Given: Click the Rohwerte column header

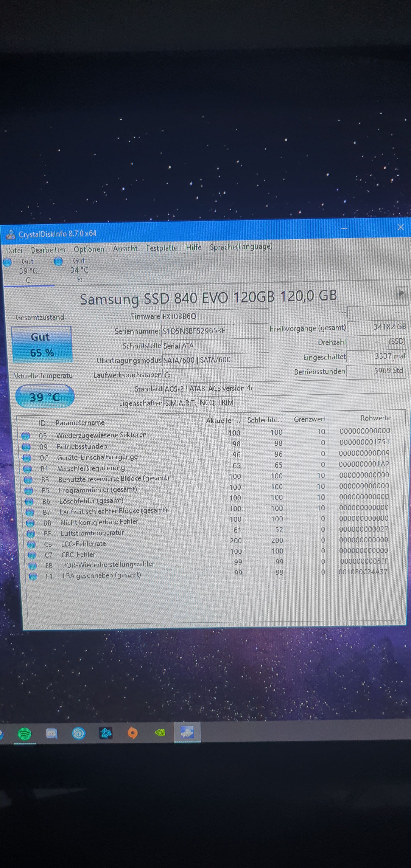Looking at the screenshot, I should [375, 418].
